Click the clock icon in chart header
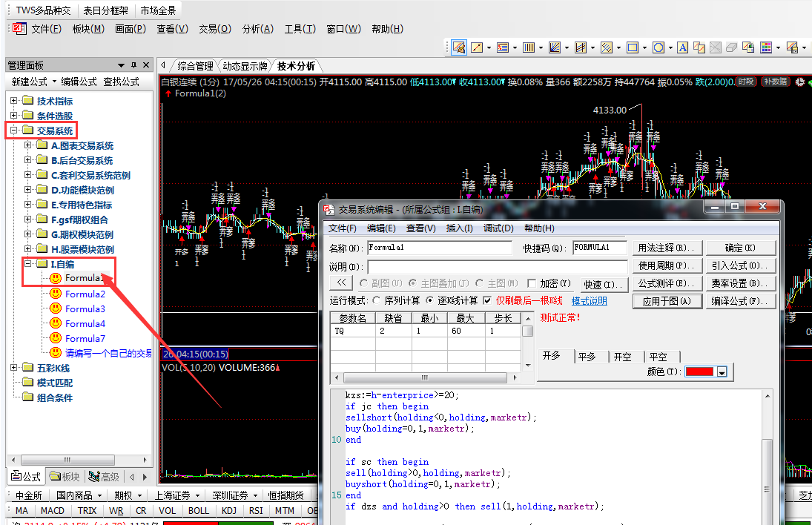 [800, 82]
